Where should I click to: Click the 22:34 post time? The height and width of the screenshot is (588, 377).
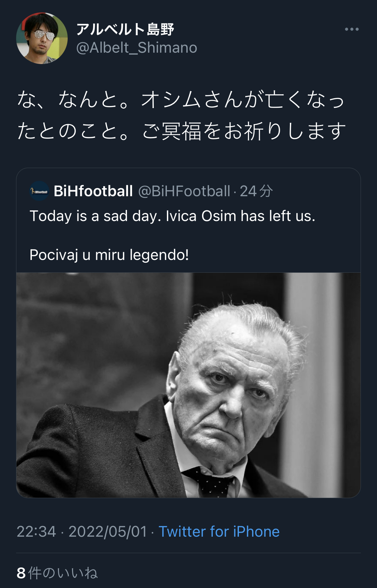tap(36, 532)
